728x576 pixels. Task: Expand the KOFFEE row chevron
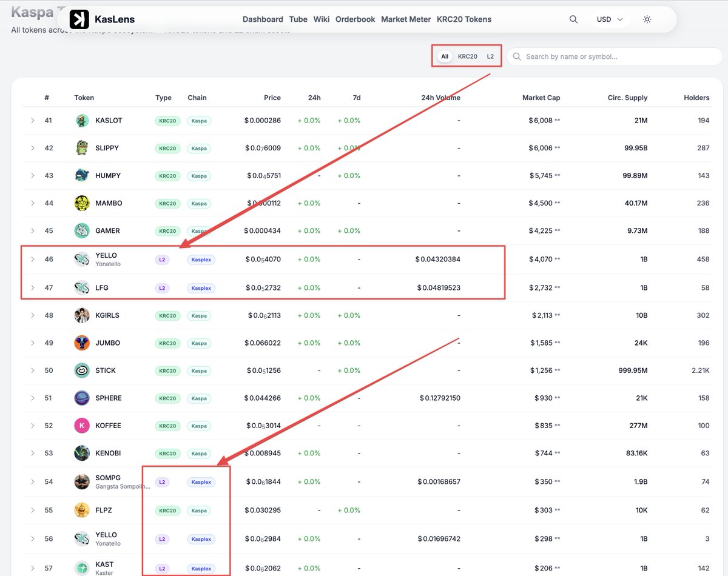click(x=33, y=426)
